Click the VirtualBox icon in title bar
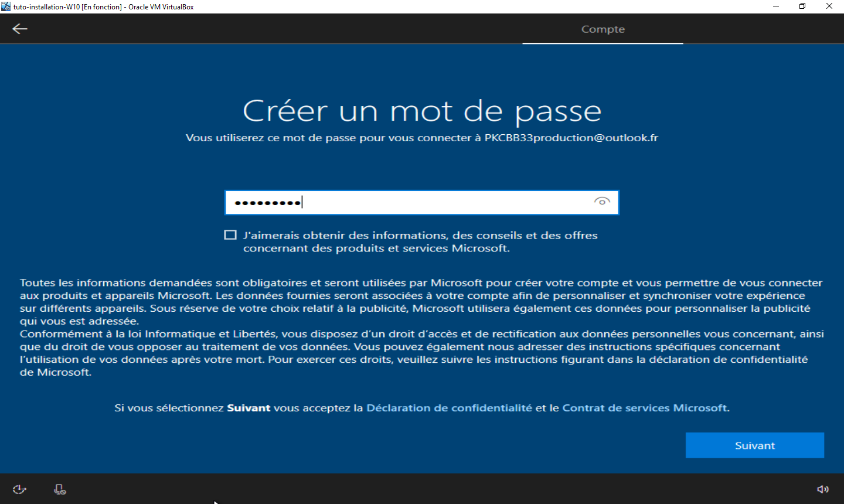The image size is (844, 504). (x=6, y=6)
